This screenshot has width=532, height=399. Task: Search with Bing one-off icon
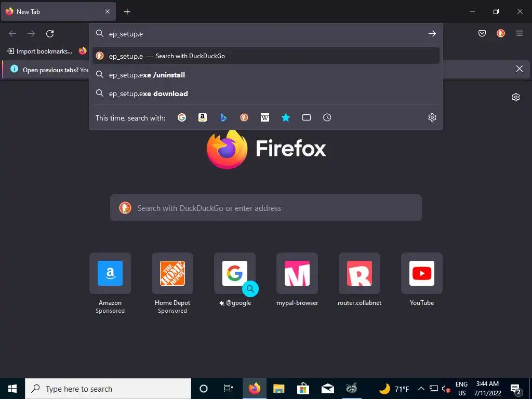click(x=223, y=117)
